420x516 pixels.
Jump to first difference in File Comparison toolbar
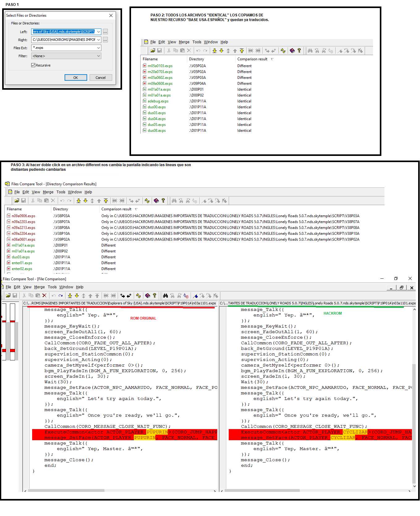coord(97,295)
